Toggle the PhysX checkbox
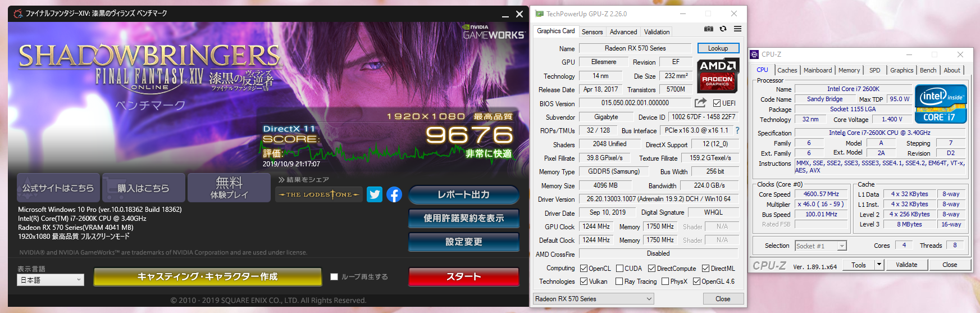 tap(665, 282)
